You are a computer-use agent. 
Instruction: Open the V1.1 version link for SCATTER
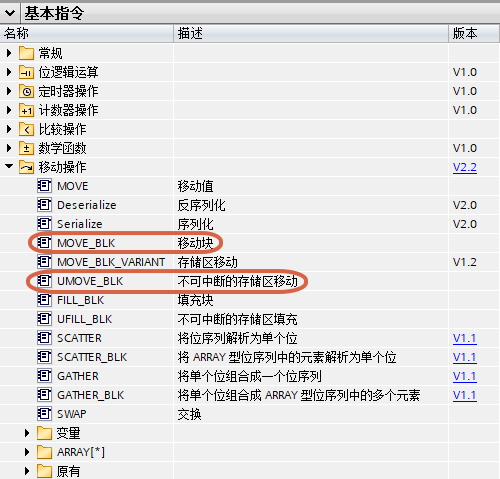(465, 338)
